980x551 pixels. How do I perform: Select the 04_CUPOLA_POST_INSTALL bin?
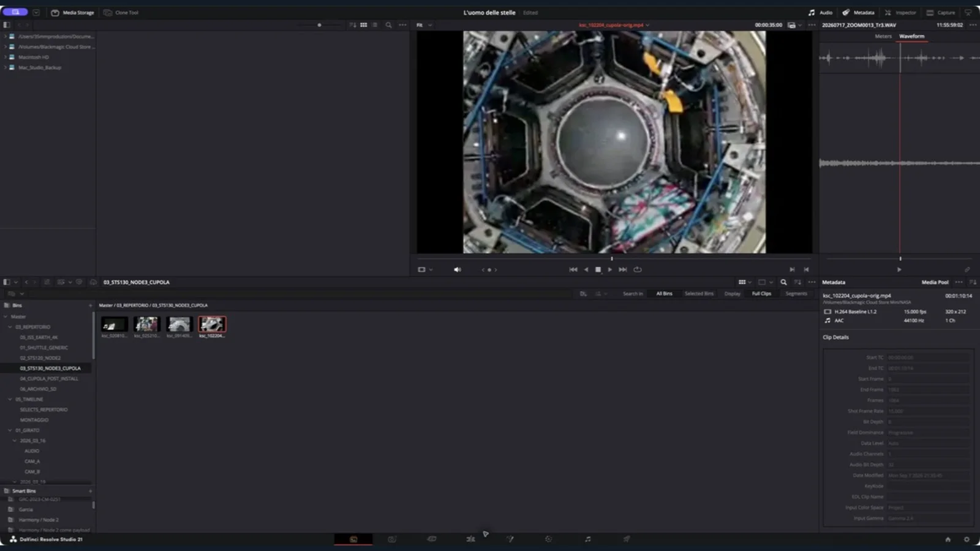pyautogui.click(x=49, y=378)
